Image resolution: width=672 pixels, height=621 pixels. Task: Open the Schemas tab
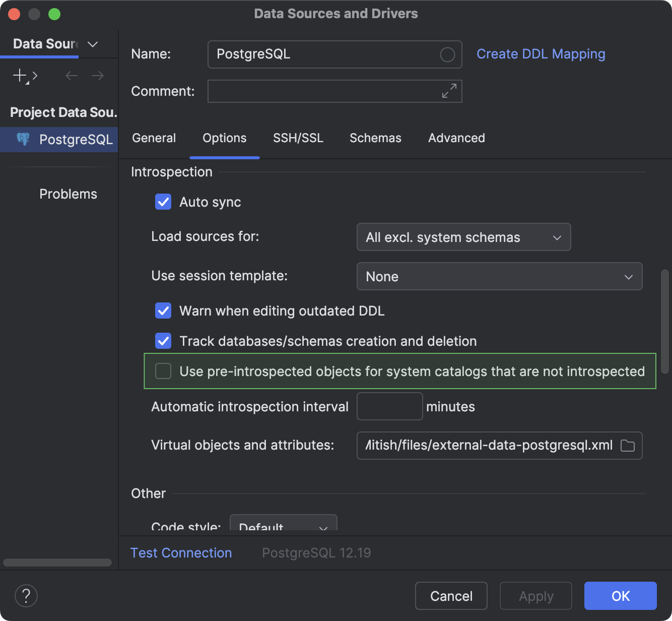pyautogui.click(x=375, y=138)
